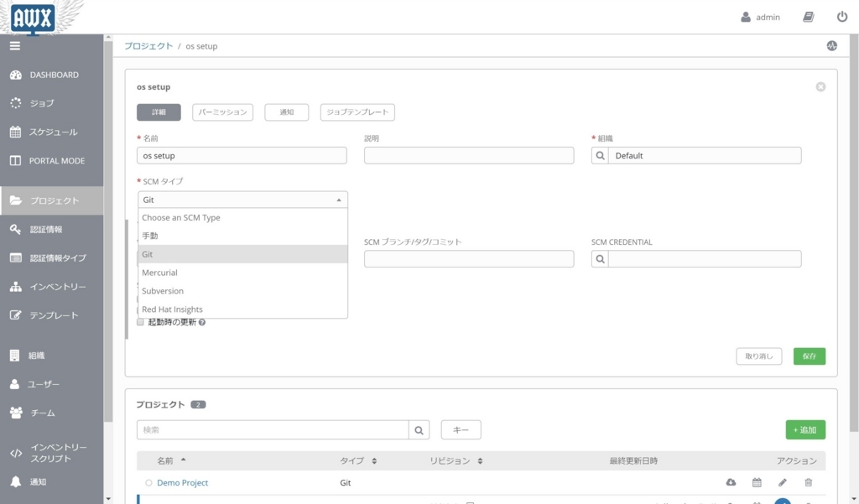This screenshot has width=859, height=504.
Task: Click the green 保存 button
Action: pos(810,356)
